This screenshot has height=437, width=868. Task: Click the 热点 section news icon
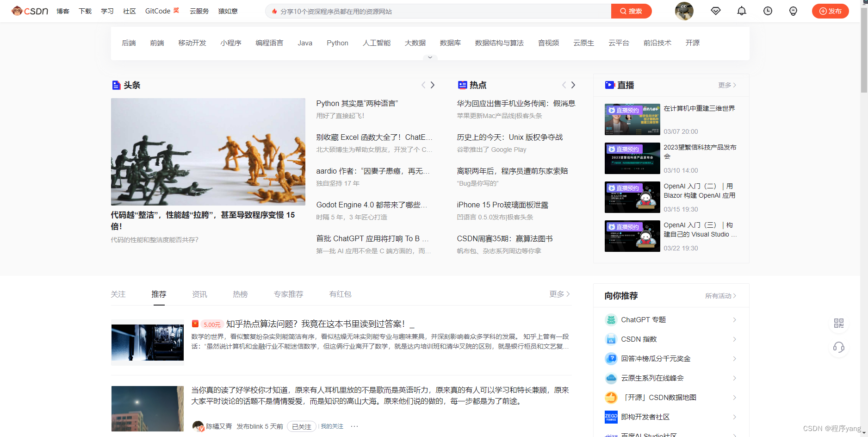[x=462, y=85]
